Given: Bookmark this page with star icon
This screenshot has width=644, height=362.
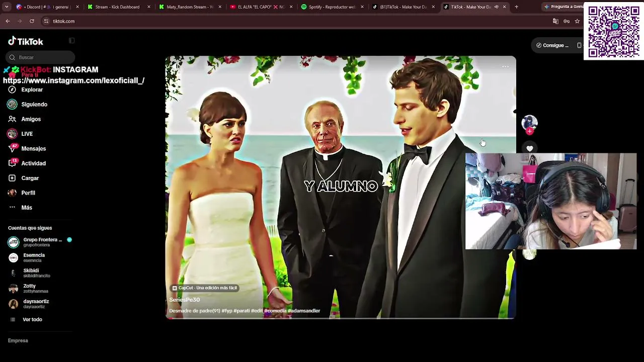Looking at the screenshot, I should (577, 21).
